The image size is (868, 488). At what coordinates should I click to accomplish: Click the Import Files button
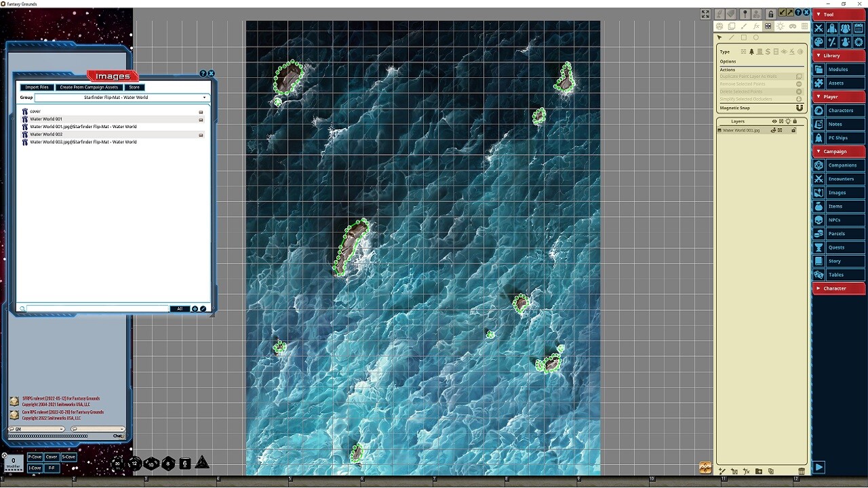[37, 87]
